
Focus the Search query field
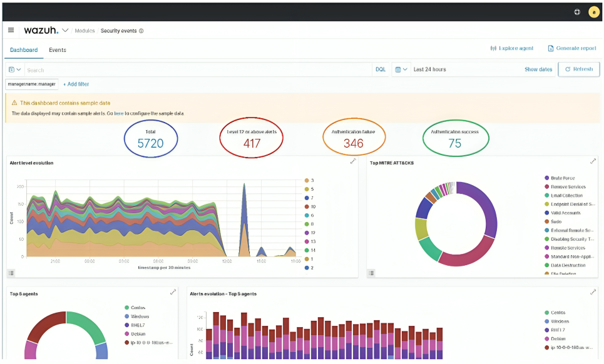click(198, 69)
